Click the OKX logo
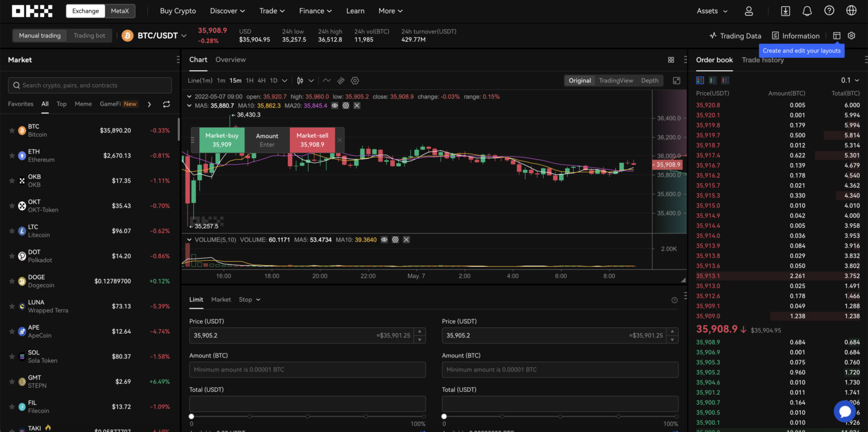The image size is (868, 432). click(32, 11)
